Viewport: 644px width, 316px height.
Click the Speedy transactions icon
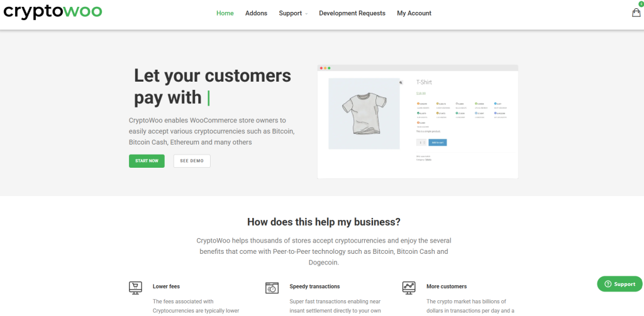coord(272,288)
